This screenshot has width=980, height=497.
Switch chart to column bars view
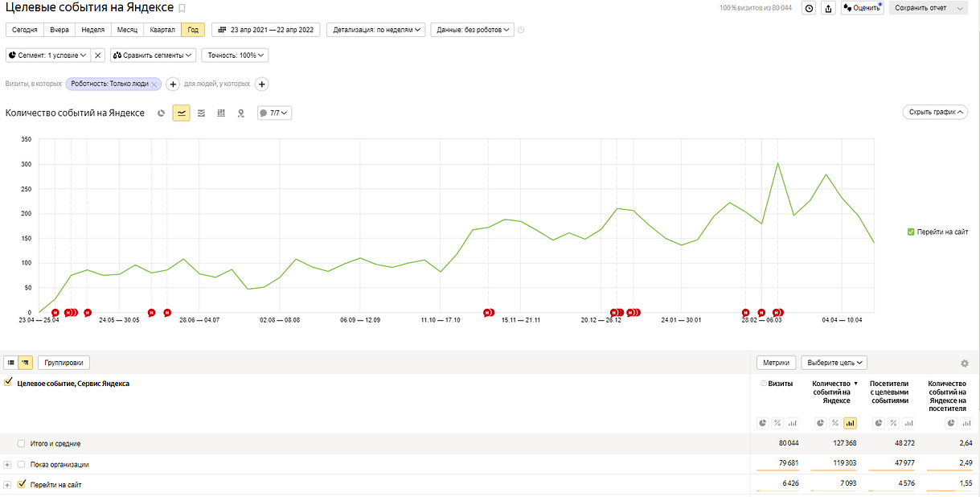pyautogui.click(x=221, y=113)
